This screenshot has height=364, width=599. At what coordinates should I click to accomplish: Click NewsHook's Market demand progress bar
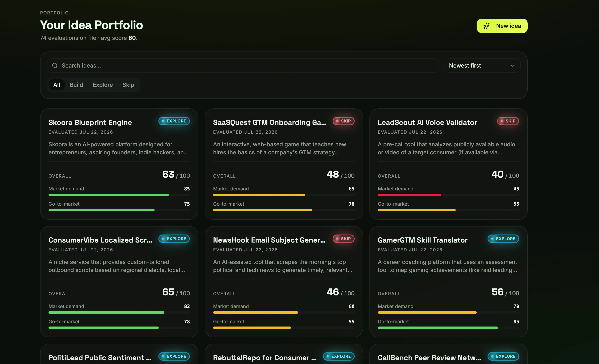(x=284, y=312)
